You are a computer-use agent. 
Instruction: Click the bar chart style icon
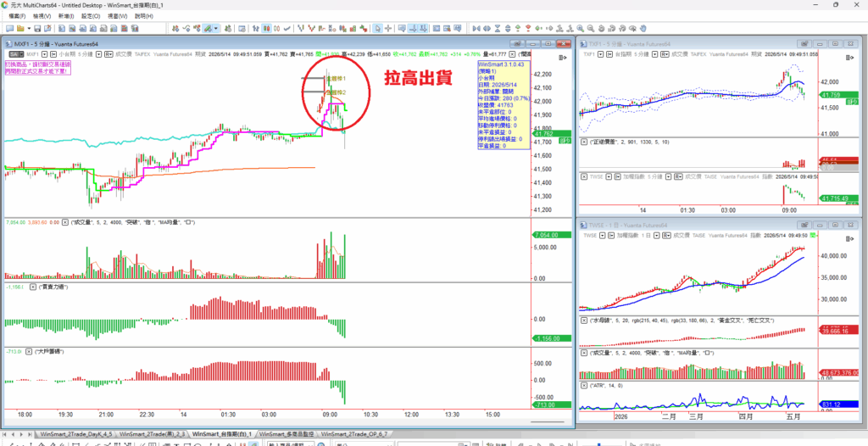(x=256, y=28)
